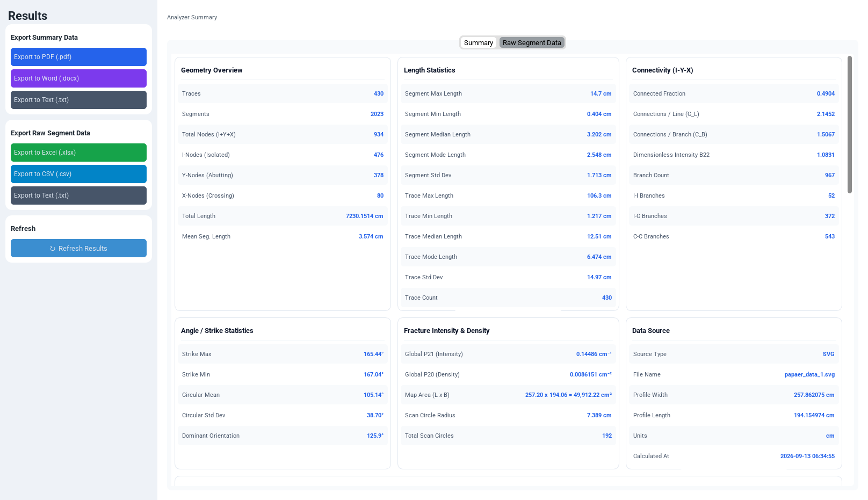The image size is (868, 500).
Task: Click the Total Scan Circles value 192
Action: click(607, 436)
